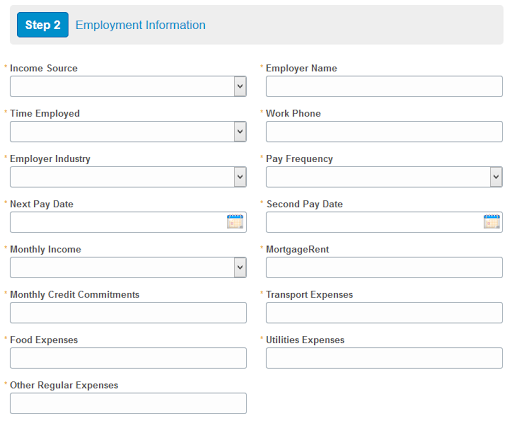Screen dimensions: 512x433
Task: Expand the Monthly Income dropdown
Action: pyautogui.click(x=128, y=267)
